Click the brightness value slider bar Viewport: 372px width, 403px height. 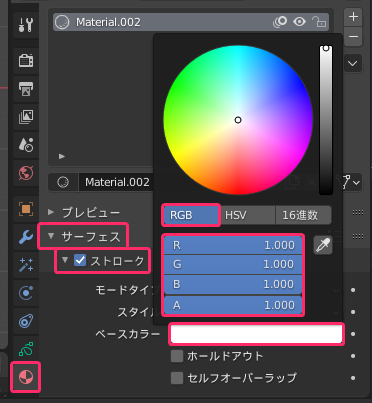pyautogui.click(x=326, y=120)
